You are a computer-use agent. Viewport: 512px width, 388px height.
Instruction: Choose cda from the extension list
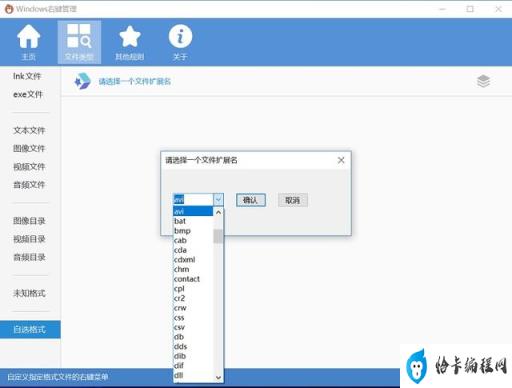click(193, 250)
